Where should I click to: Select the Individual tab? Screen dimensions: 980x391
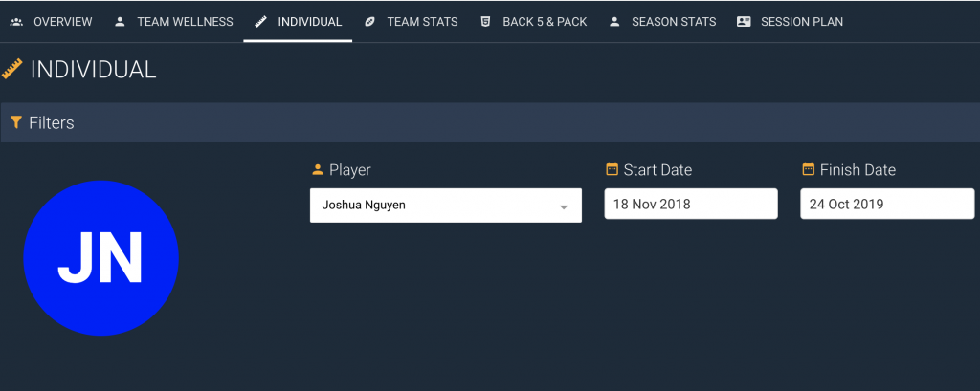[299, 22]
